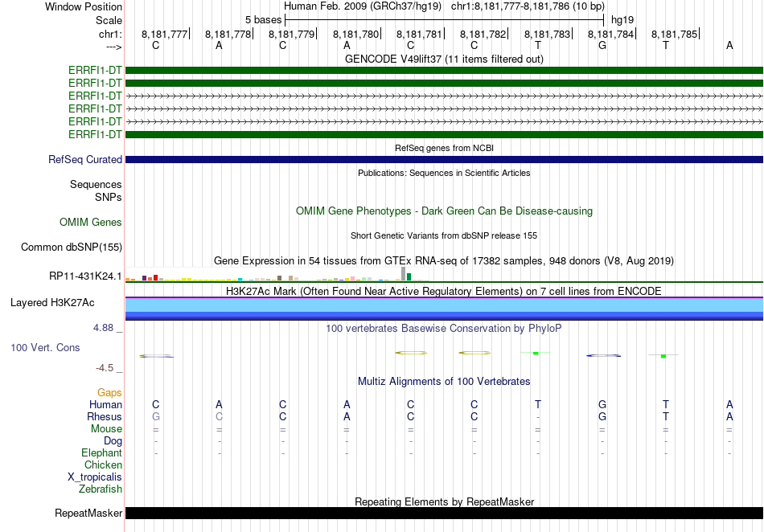Click the topmost ERRFI1-DT transcript label
The height and width of the screenshot is (532, 764).
(95, 70)
